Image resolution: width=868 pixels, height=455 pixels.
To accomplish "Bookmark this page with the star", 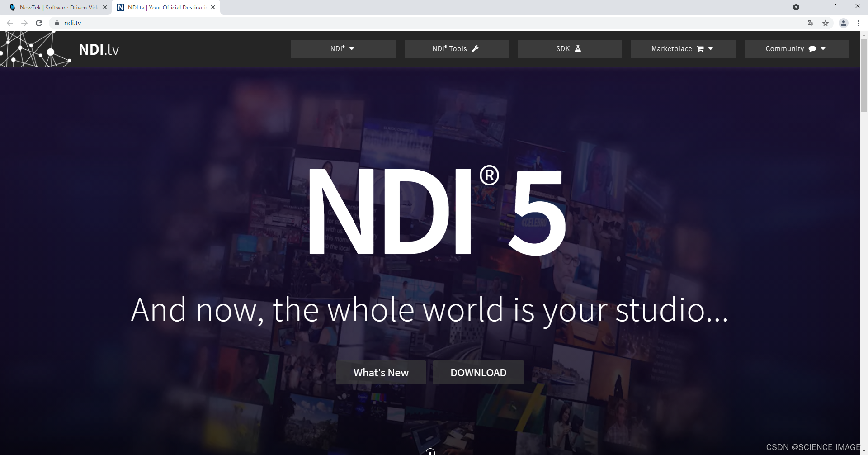I will [826, 23].
